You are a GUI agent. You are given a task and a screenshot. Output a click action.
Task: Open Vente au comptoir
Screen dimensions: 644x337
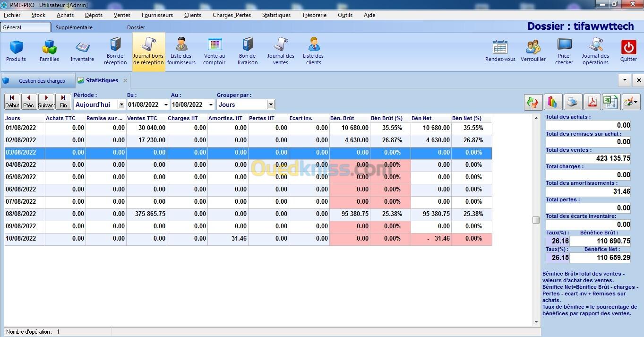(214, 51)
